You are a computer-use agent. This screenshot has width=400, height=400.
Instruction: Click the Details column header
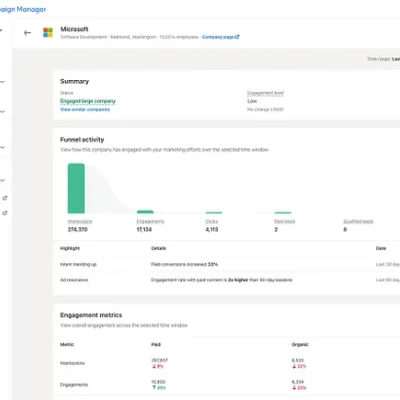(158, 248)
